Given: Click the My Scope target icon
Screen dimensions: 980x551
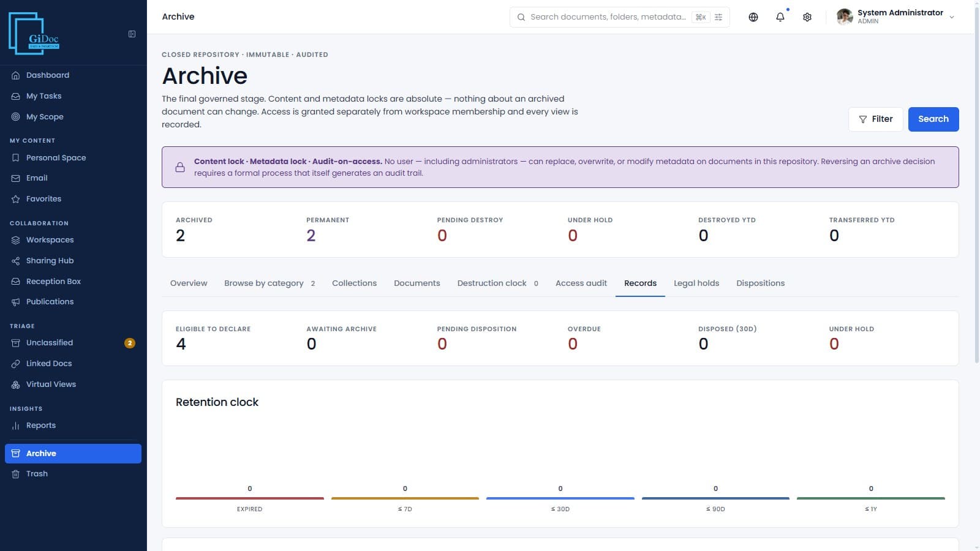Looking at the screenshot, I should pos(16,117).
